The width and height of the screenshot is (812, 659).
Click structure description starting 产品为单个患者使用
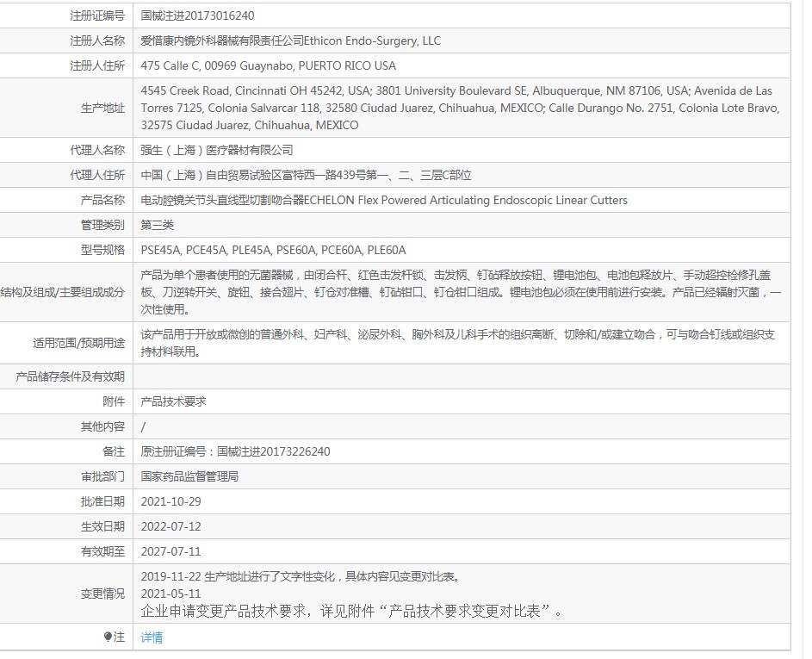(461, 292)
